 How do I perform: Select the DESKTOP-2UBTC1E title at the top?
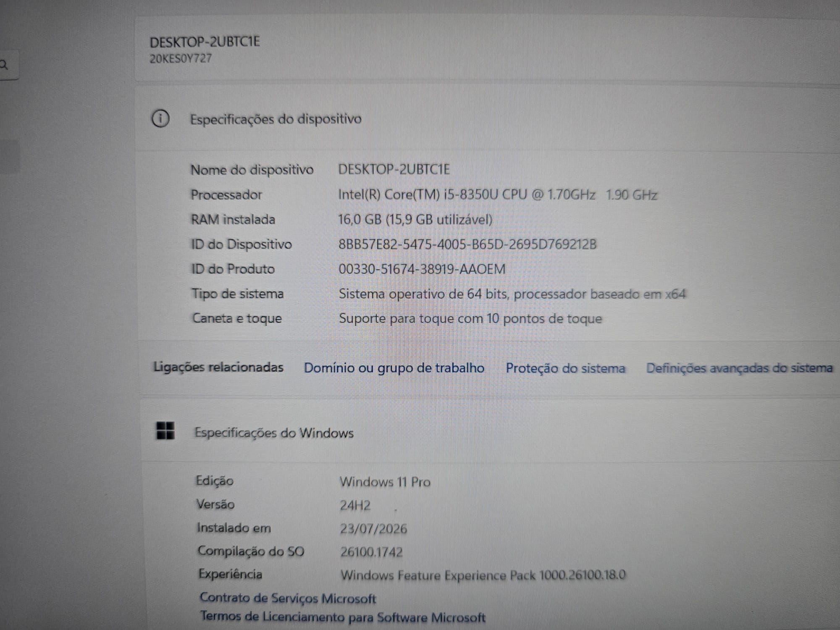click(205, 42)
